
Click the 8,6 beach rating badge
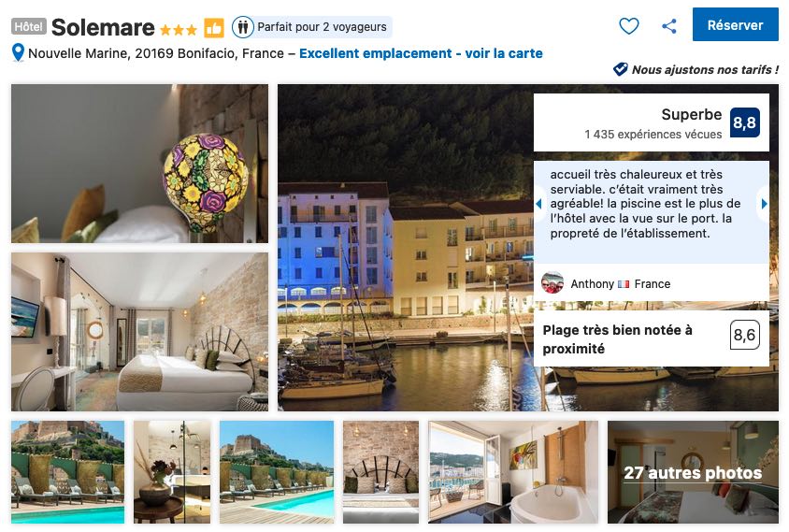point(745,335)
